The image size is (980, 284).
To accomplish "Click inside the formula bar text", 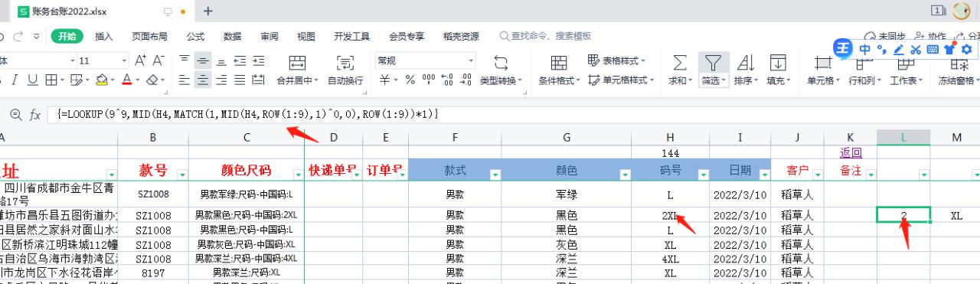I will 248,114.
